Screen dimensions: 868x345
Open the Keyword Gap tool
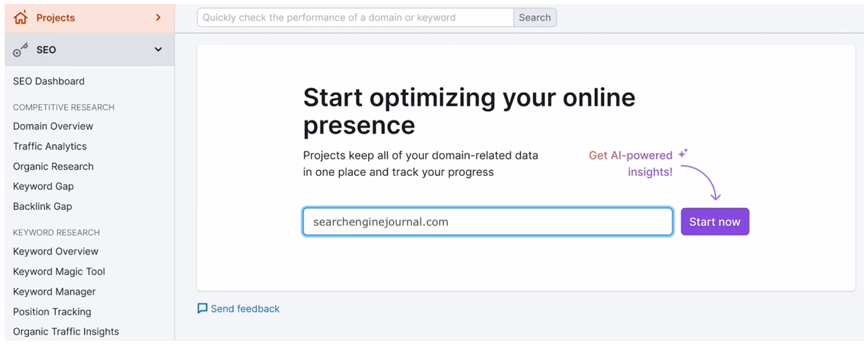43,187
